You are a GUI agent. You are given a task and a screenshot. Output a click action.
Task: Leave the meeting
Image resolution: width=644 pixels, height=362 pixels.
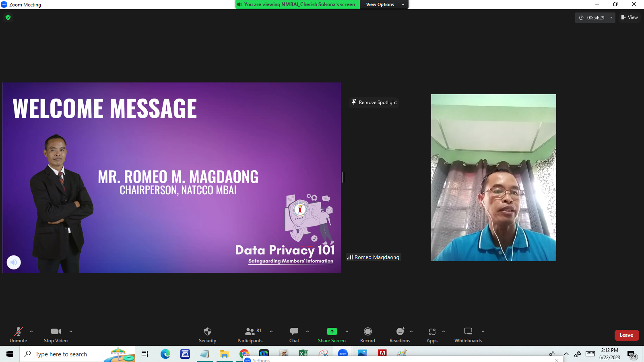click(x=627, y=335)
